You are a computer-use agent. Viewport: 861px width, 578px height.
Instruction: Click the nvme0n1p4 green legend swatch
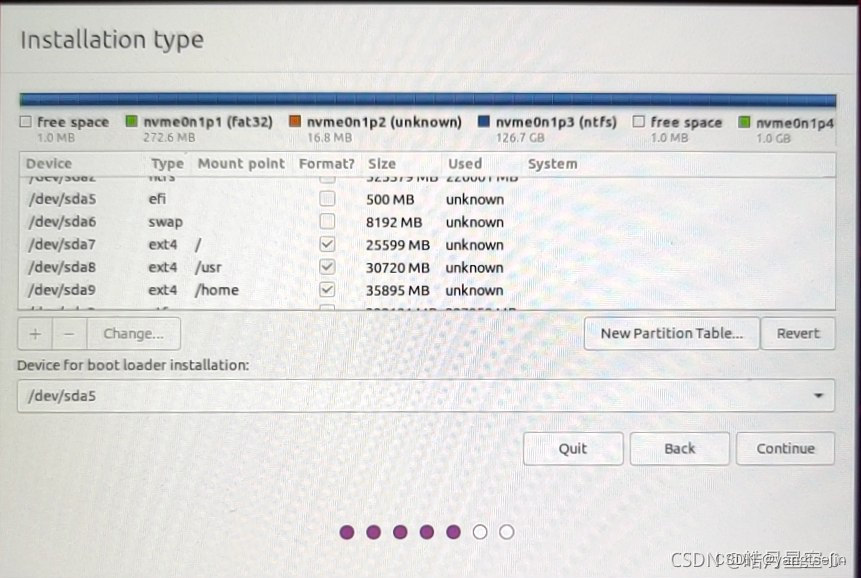click(744, 121)
